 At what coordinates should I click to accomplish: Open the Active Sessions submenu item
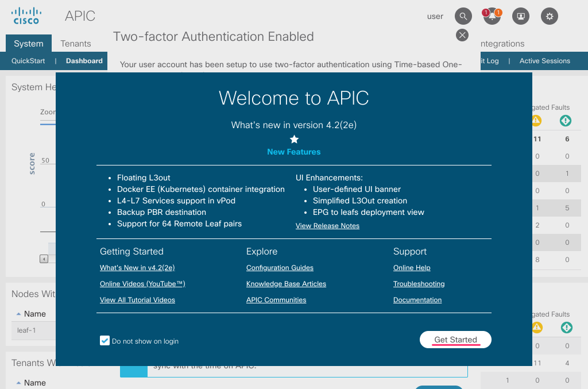pos(544,61)
